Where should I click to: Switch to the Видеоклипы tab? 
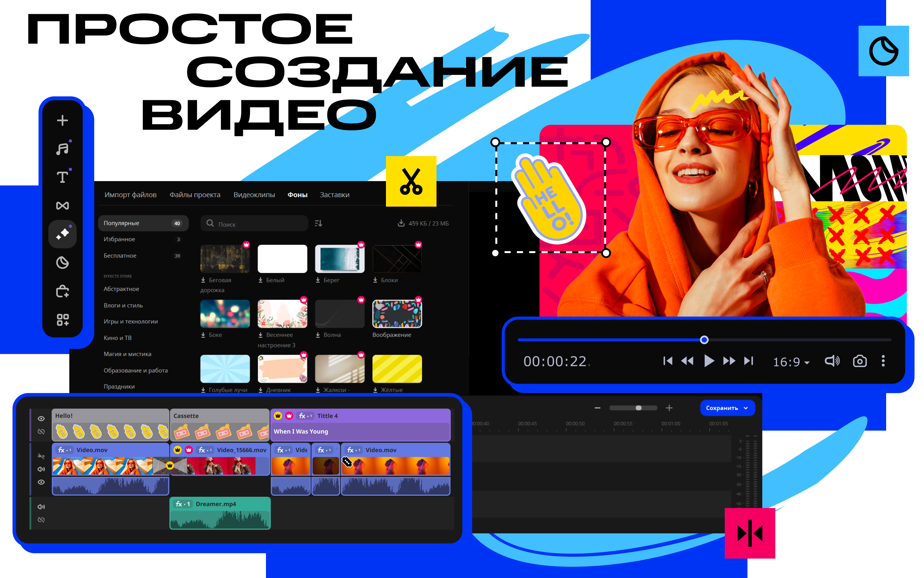pos(254,195)
